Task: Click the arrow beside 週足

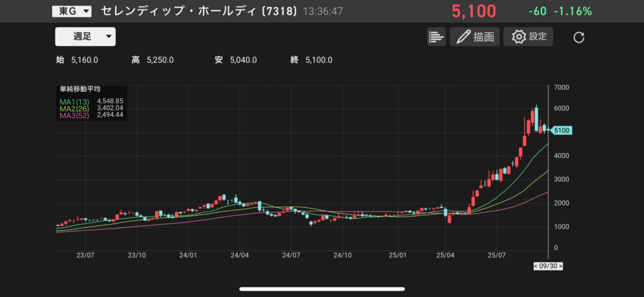Action: pyautogui.click(x=109, y=36)
